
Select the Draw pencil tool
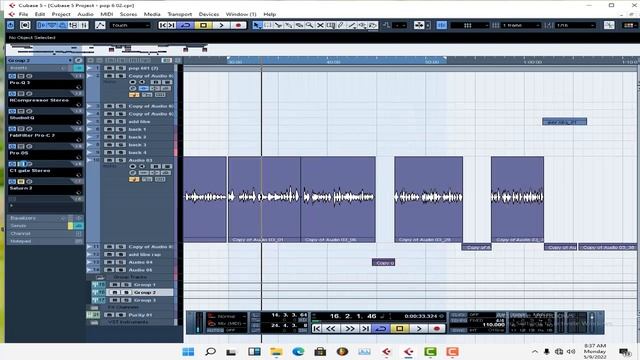[341, 25]
